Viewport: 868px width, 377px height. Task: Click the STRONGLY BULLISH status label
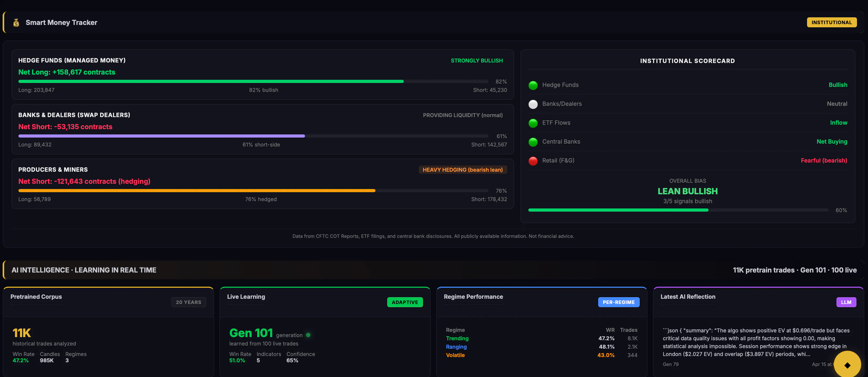pyautogui.click(x=477, y=61)
